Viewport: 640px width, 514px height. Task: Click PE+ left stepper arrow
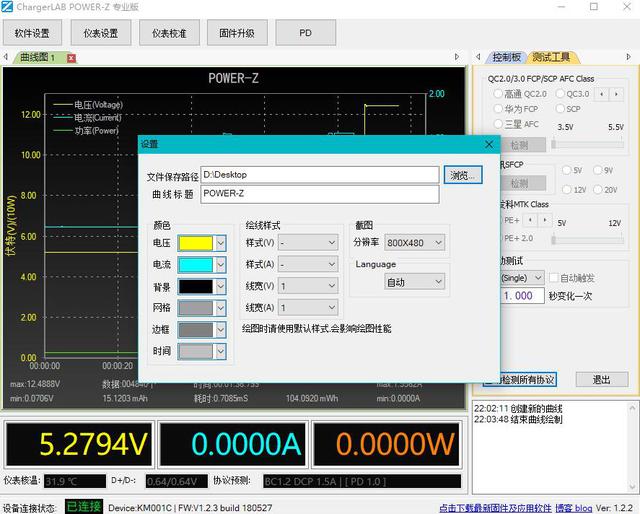530,220
